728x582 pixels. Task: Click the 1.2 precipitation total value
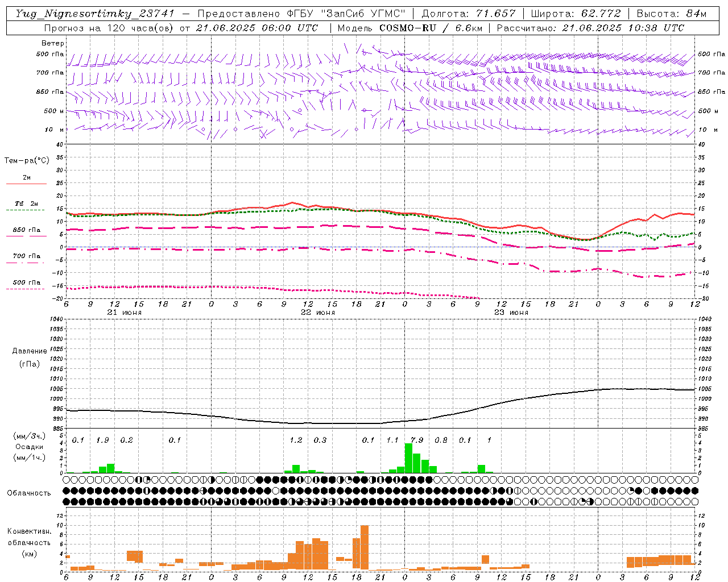point(296,440)
